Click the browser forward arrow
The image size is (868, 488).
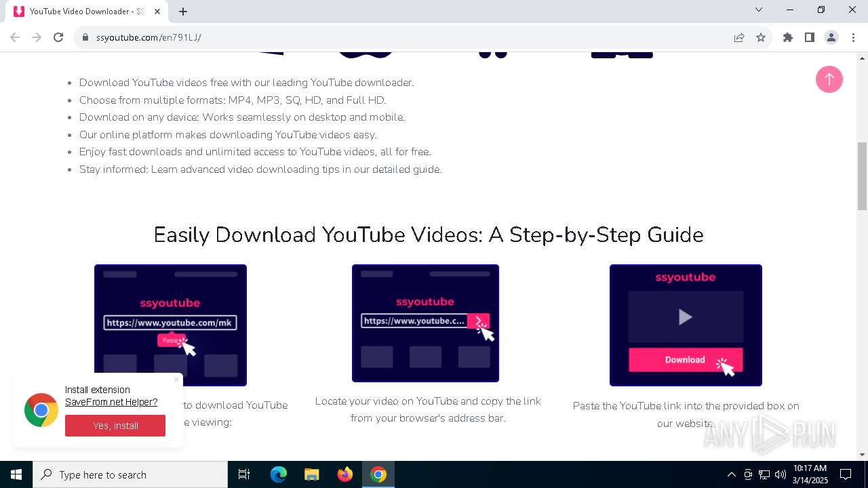pos(37,37)
